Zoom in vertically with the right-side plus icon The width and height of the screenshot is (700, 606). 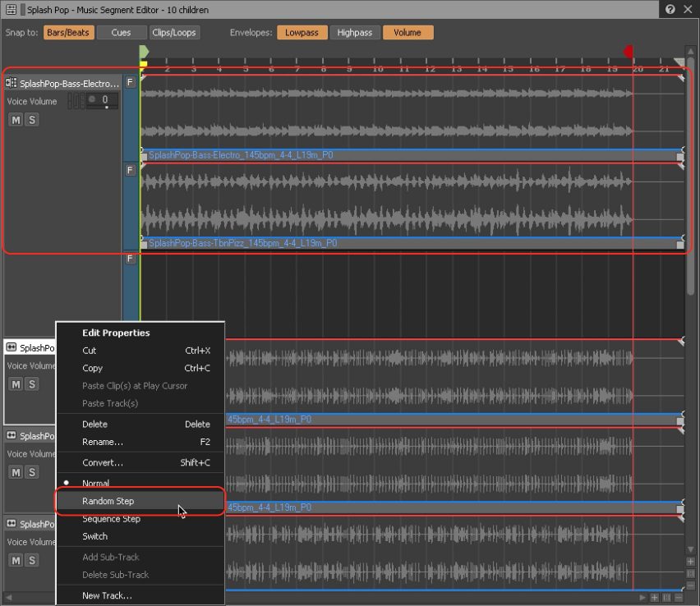tap(691, 562)
